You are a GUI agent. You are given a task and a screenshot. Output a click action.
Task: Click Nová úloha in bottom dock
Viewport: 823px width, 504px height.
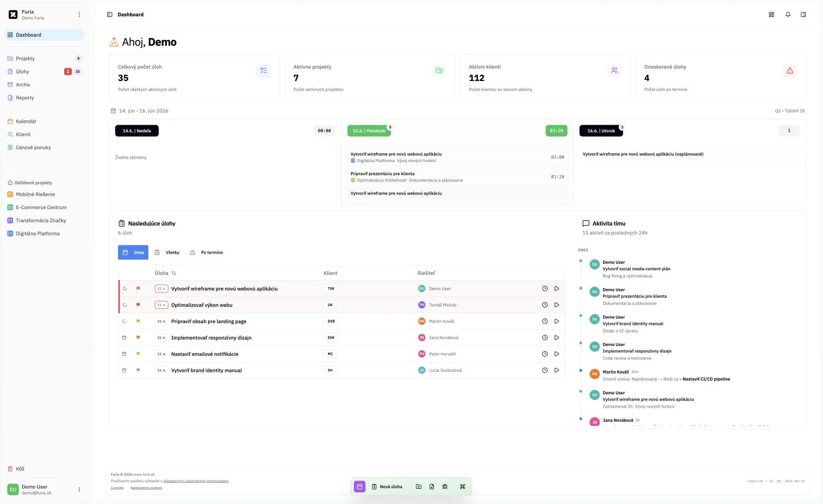[387, 486]
